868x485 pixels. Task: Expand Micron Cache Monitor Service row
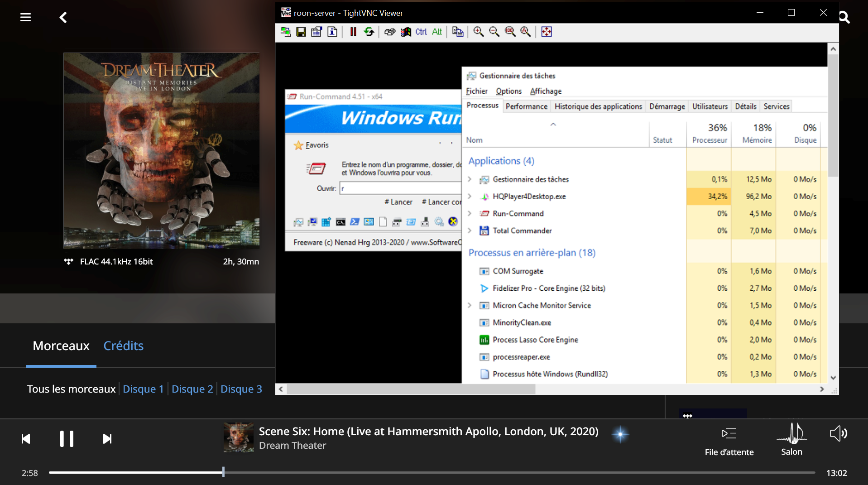pyautogui.click(x=470, y=305)
